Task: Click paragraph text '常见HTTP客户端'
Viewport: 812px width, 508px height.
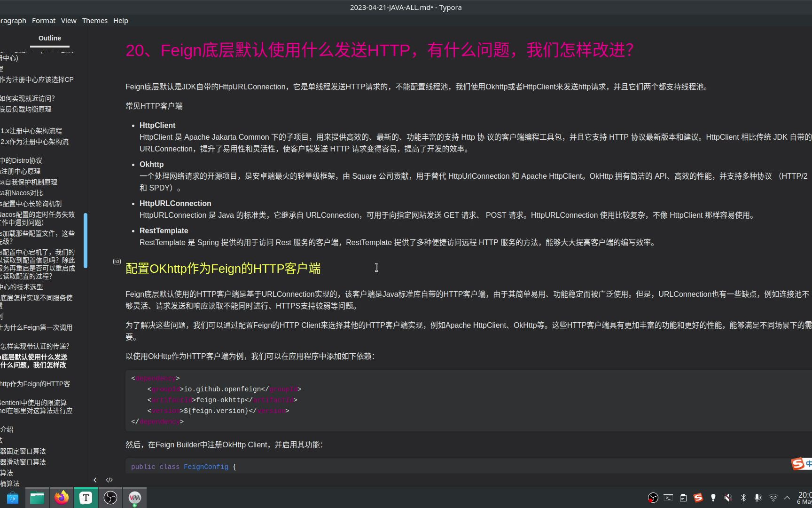Action: click(154, 106)
